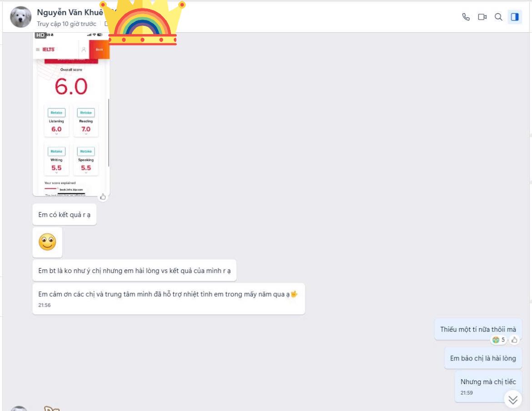This screenshot has height=411, width=532.
Task: Start a video call from the header
Action: click(x=482, y=17)
